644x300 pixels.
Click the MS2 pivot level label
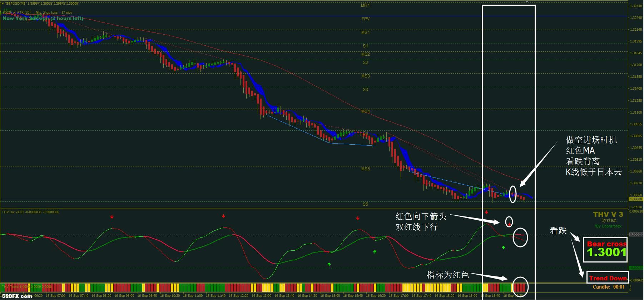pos(365,54)
